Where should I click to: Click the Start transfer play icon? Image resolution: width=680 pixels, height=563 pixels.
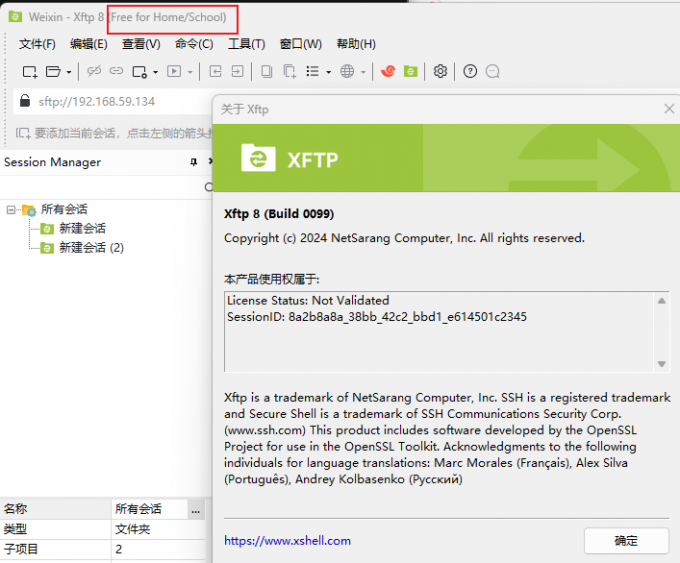(174, 71)
